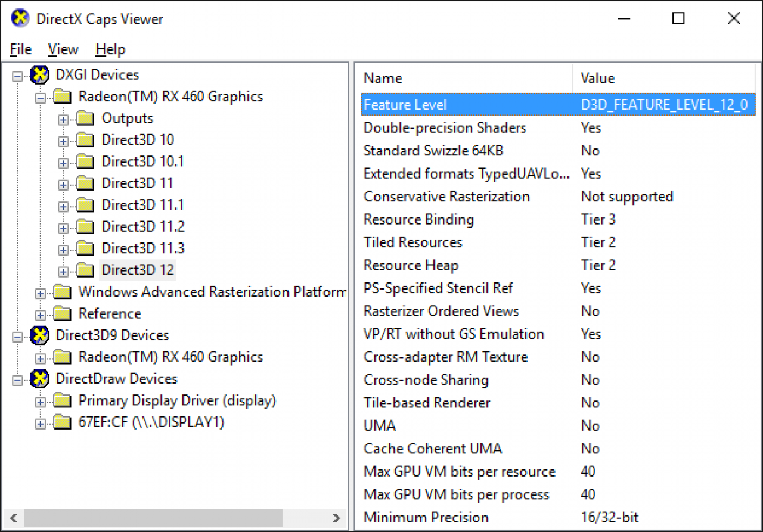The height and width of the screenshot is (532, 763).
Task: Select the Cross-adapter RM Texture row
Action: (559, 357)
